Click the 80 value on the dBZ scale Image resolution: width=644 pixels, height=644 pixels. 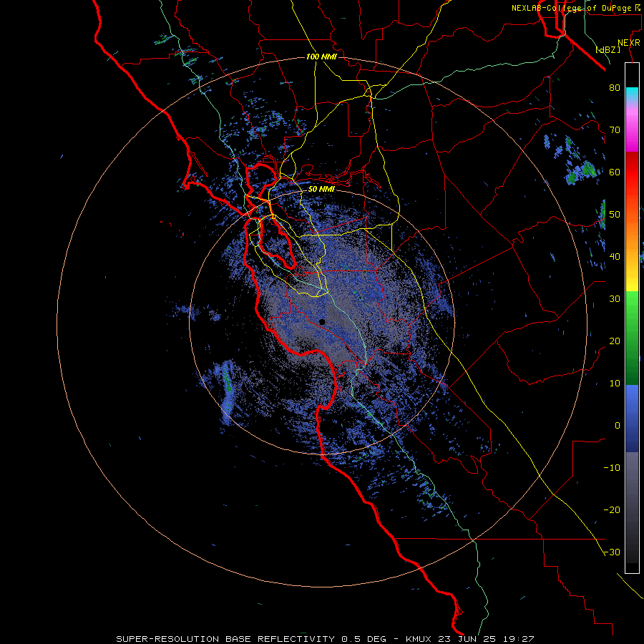click(615, 87)
